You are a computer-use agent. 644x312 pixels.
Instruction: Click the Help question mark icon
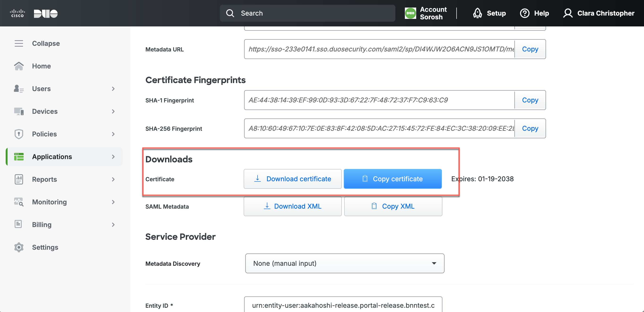tap(525, 13)
